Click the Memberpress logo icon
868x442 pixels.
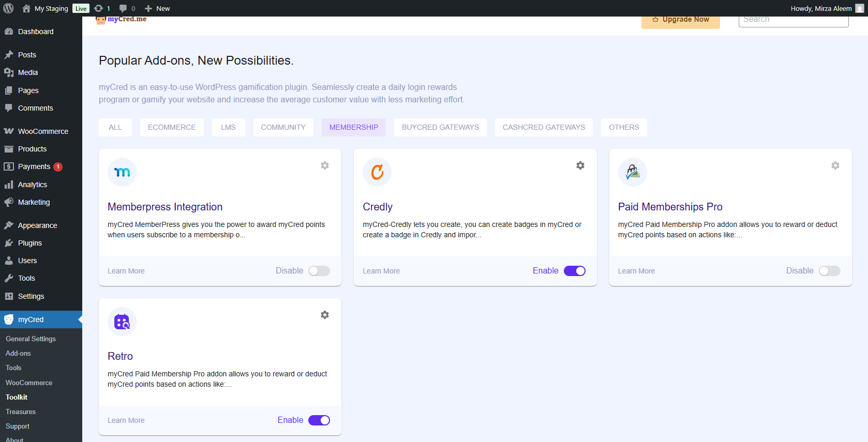(x=122, y=172)
